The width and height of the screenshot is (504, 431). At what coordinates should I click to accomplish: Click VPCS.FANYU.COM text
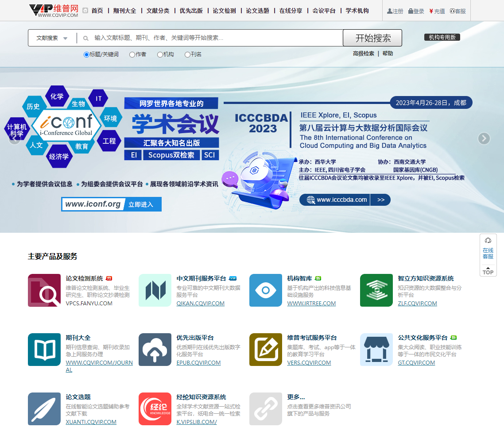(89, 304)
